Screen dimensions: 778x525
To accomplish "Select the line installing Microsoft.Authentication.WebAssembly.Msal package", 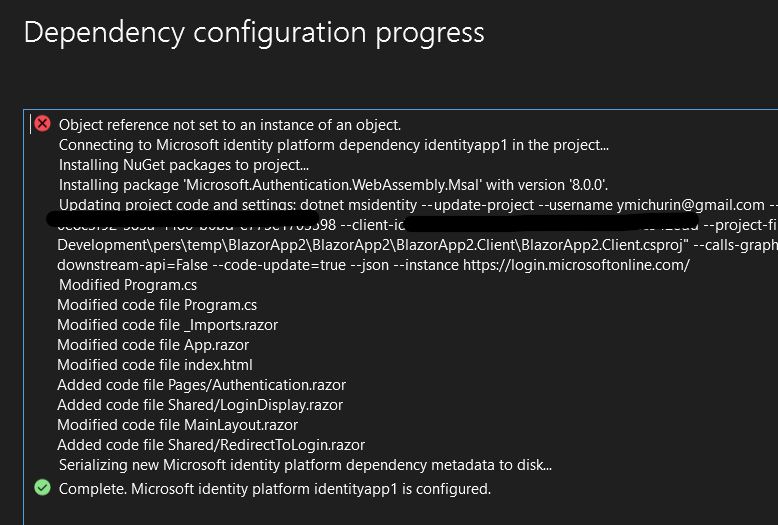I will point(333,185).
